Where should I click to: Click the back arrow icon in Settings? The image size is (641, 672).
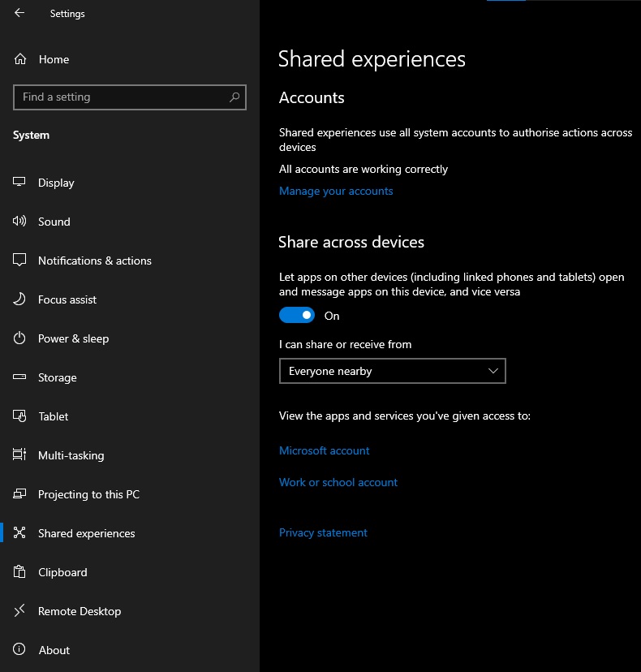tap(19, 13)
